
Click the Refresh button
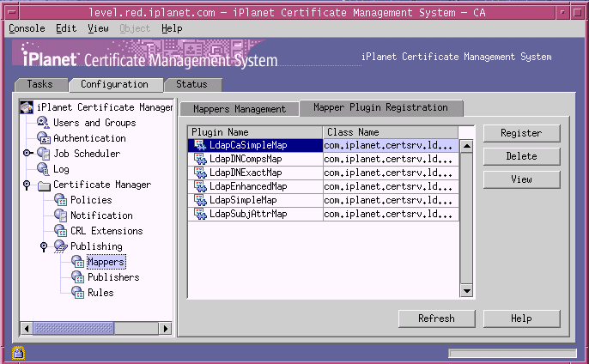point(436,318)
